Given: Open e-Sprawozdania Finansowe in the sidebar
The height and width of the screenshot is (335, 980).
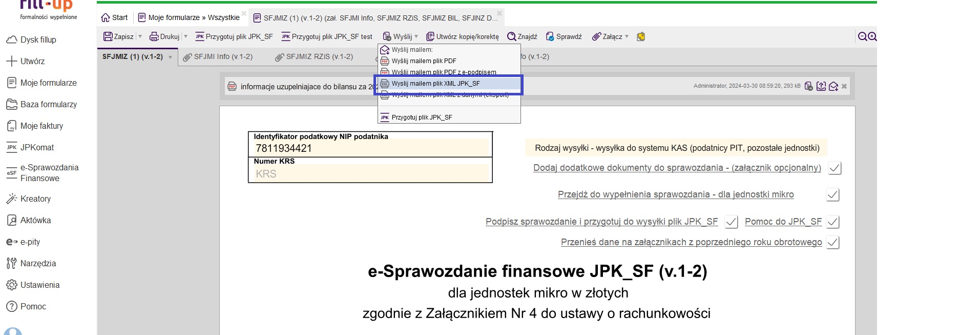Looking at the screenshot, I should point(43,173).
